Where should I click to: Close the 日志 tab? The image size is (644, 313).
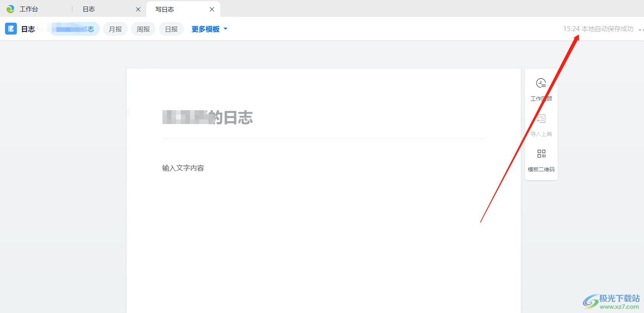[x=138, y=9]
